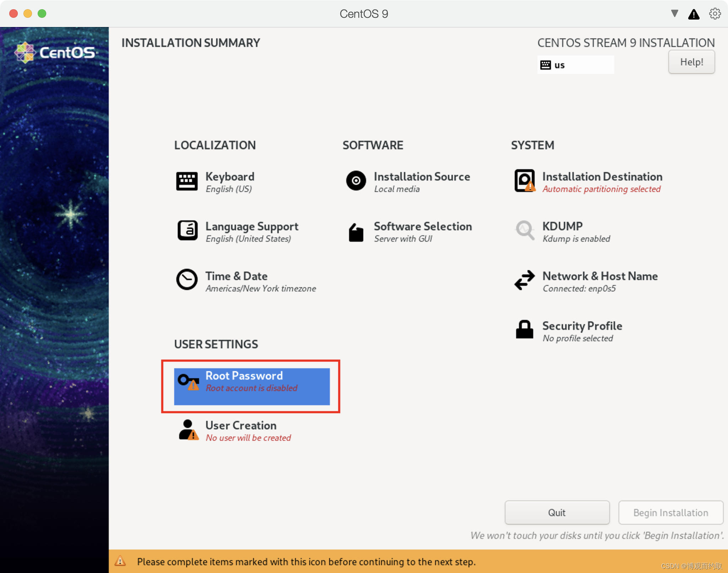This screenshot has width=728, height=573.
Task: Maximize the CentOS 9 window
Action: tap(42, 14)
